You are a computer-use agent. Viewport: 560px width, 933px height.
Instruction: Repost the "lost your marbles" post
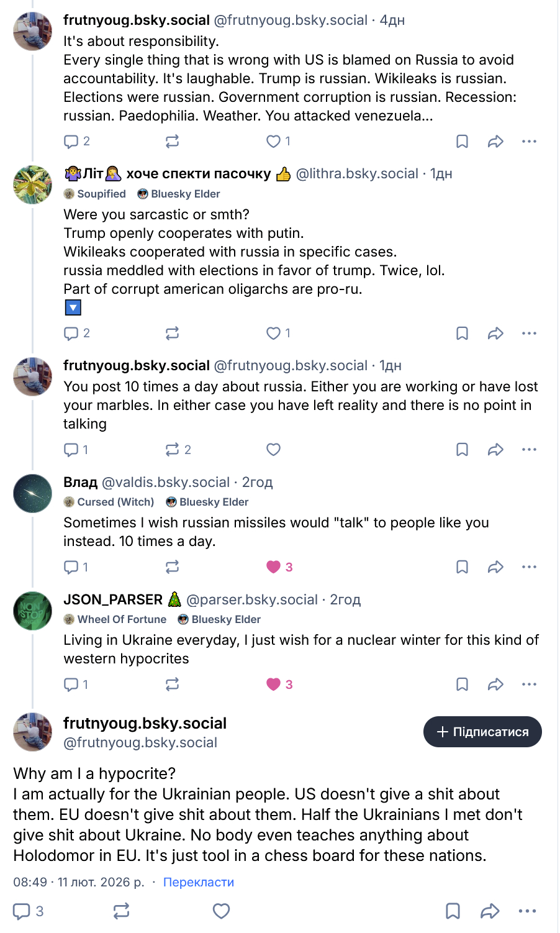point(173,450)
